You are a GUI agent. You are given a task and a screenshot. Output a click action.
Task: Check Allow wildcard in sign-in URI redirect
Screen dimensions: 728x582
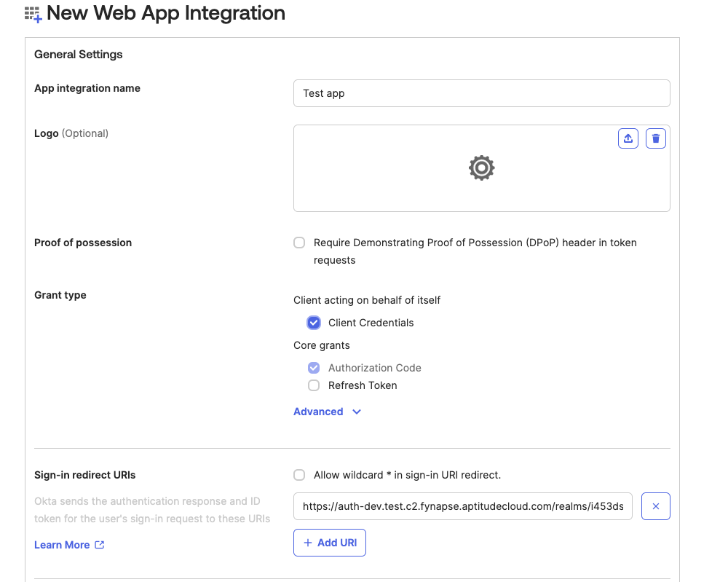(299, 475)
